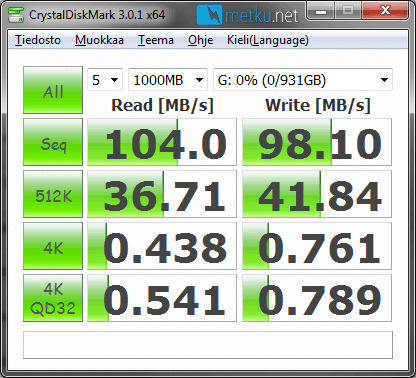The image size is (416, 378).
Task: Open the test count dropdown showing 5
Action: point(105,80)
